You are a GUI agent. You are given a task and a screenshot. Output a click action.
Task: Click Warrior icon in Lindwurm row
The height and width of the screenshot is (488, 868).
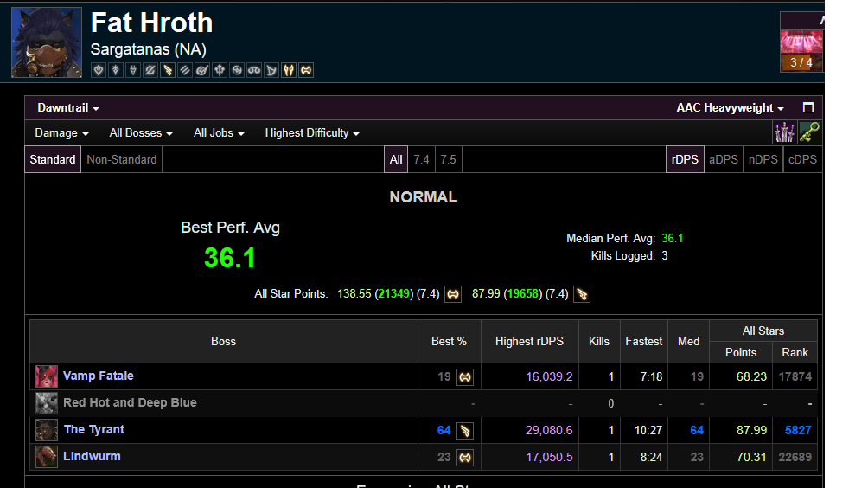(x=465, y=458)
